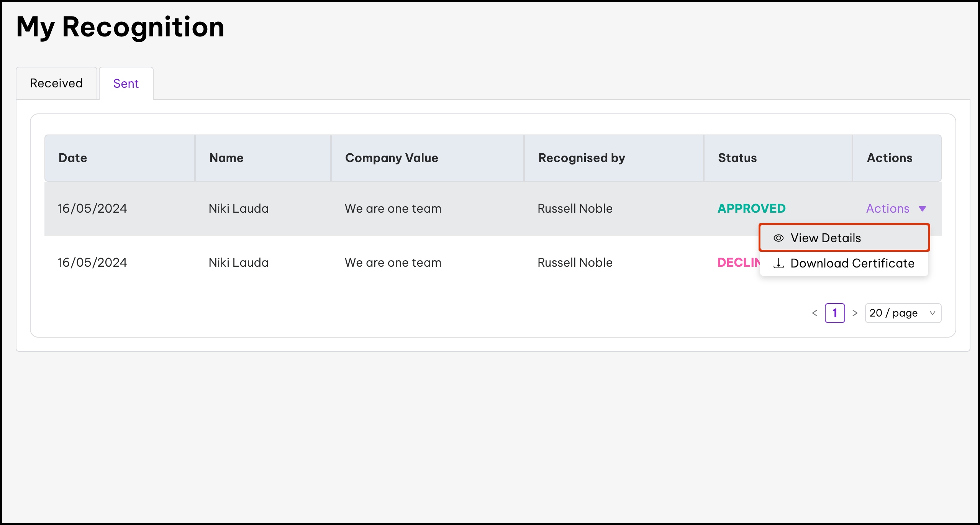Screen dimensions: 980x525
Task: Choose Download Certificate from the menu
Action: pos(852,263)
